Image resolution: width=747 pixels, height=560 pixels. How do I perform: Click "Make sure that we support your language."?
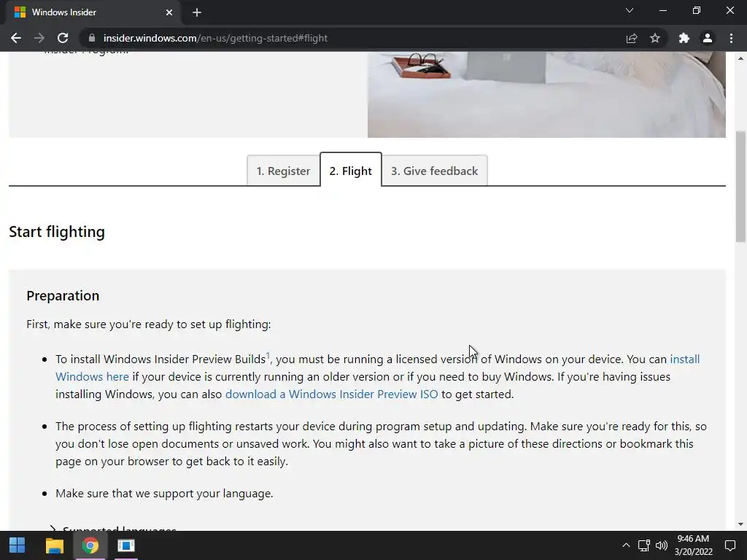164,494
